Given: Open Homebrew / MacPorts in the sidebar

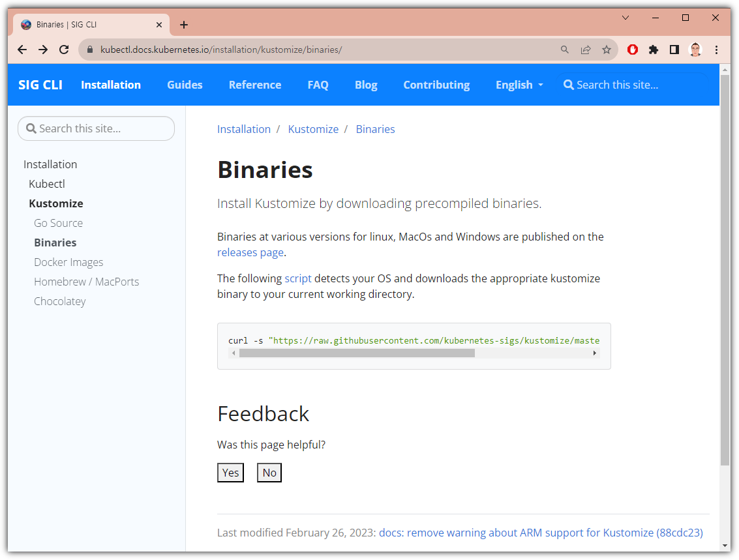Looking at the screenshot, I should pos(86,282).
